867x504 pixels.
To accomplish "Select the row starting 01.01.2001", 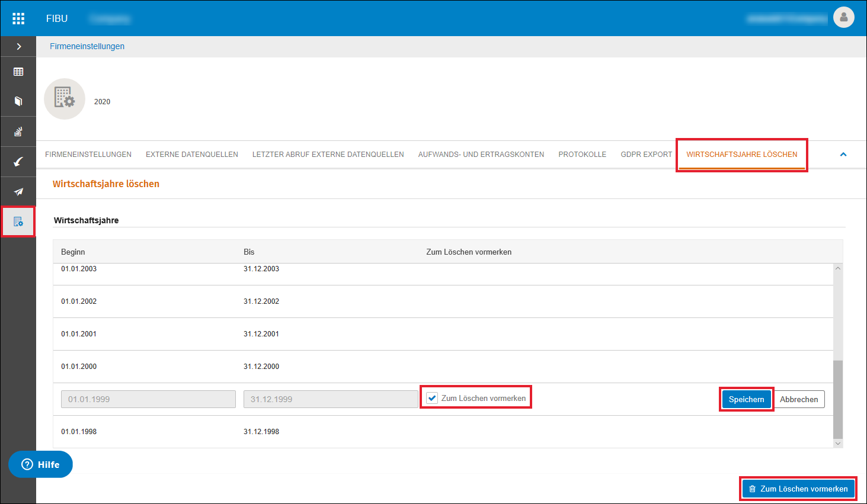I will pos(443,334).
